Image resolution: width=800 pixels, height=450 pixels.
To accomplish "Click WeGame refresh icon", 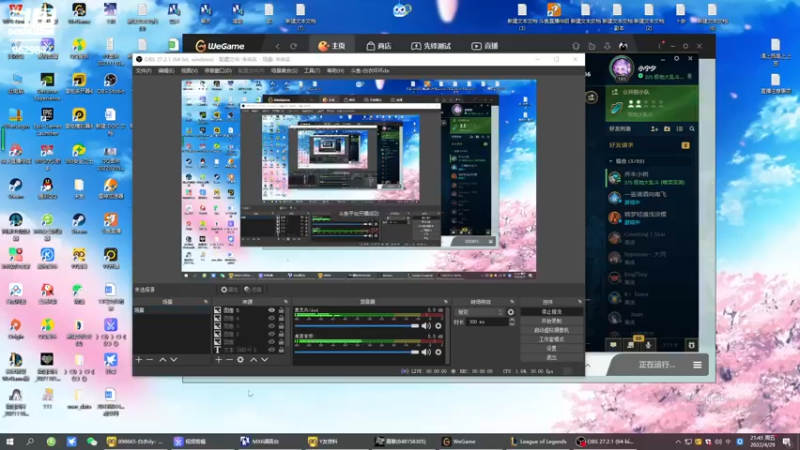I will (293, 46).
